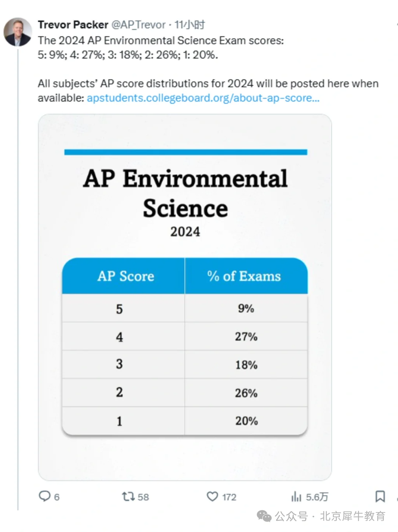The image size is (398, 532).
Task: Click the WeChat logo watermark
Action: coord(264,516)
